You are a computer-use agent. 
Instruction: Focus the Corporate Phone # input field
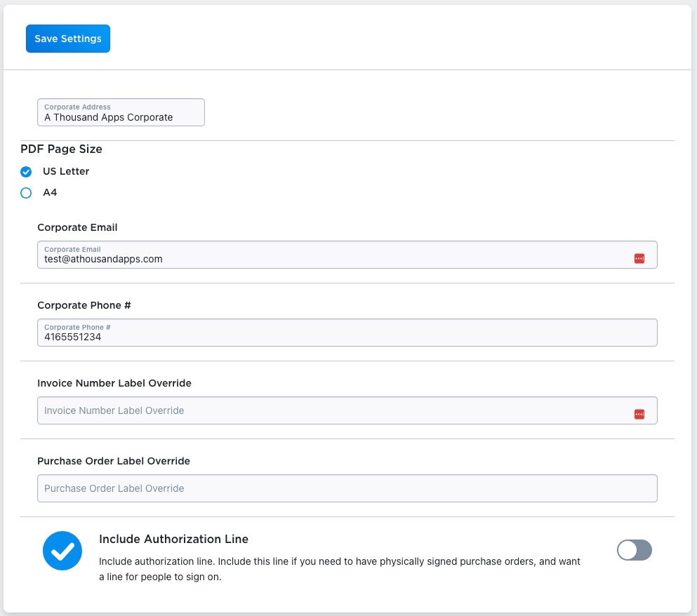point(347,333)
